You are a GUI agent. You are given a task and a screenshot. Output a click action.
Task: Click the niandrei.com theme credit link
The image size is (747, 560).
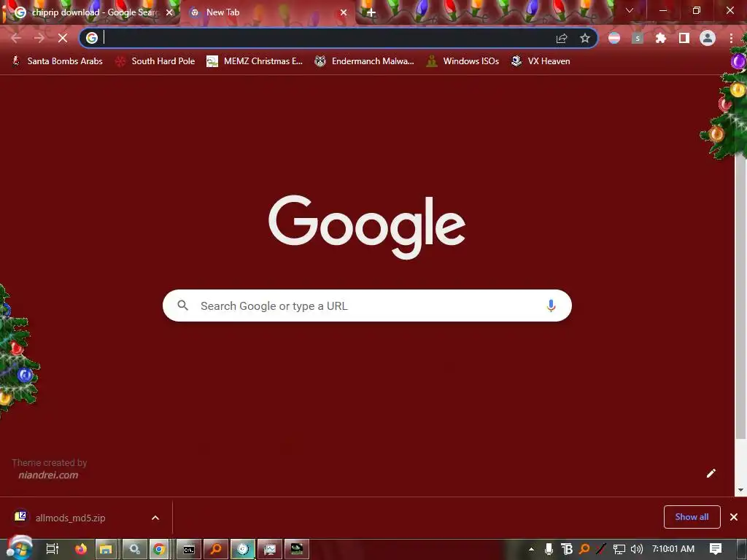tap(48, 475)
